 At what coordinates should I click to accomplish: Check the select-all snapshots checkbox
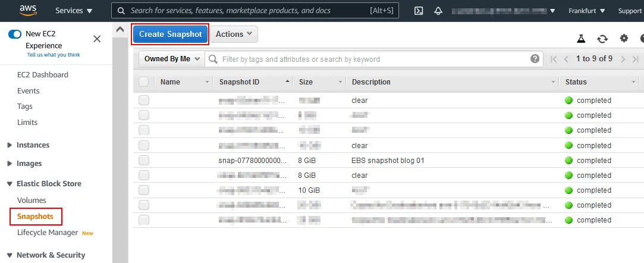coord(144,82)
